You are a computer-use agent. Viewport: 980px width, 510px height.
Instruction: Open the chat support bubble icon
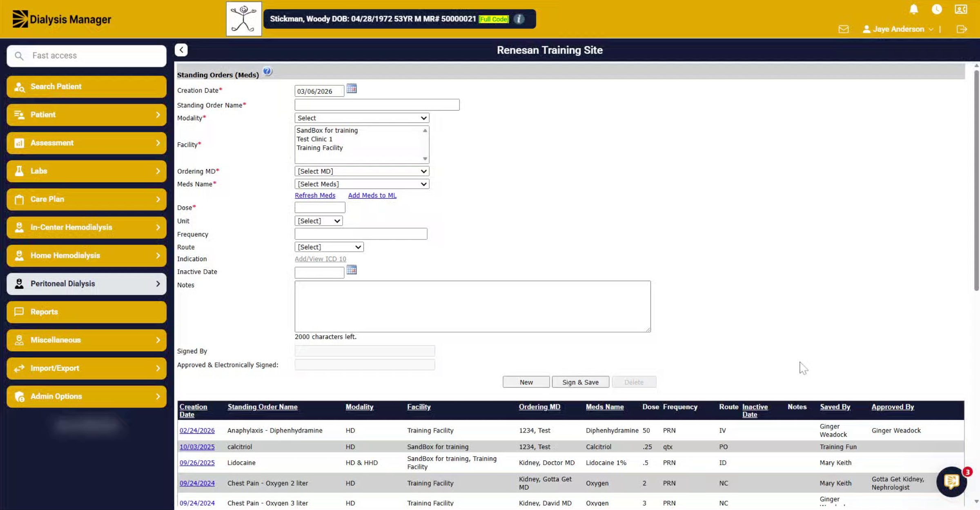pyautogui.click(x=951, y=481)
